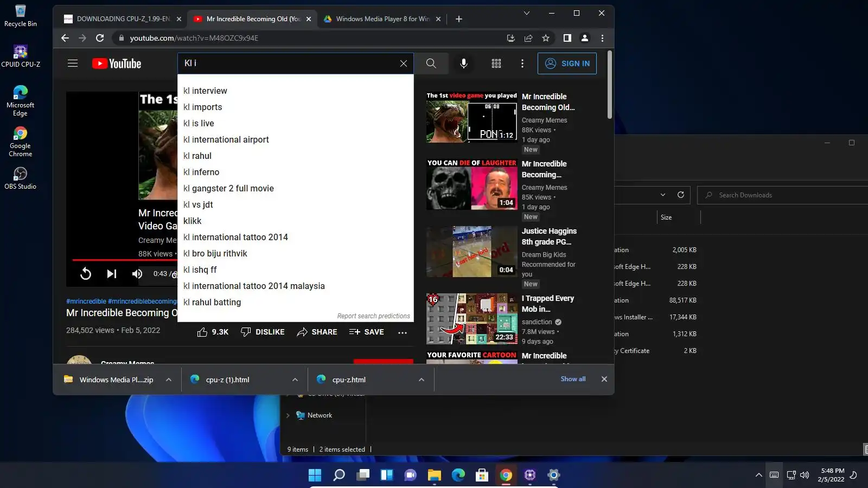This screenshot has height=488, width=868.
Task: Open Chrome profile avatar icon
Action: pos(585,38)
